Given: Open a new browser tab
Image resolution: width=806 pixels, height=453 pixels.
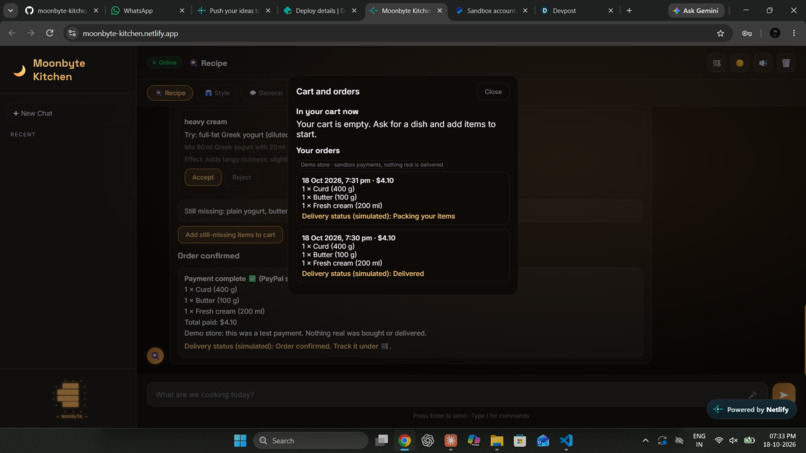Looking at the screenshot, I should click(629, 10).
